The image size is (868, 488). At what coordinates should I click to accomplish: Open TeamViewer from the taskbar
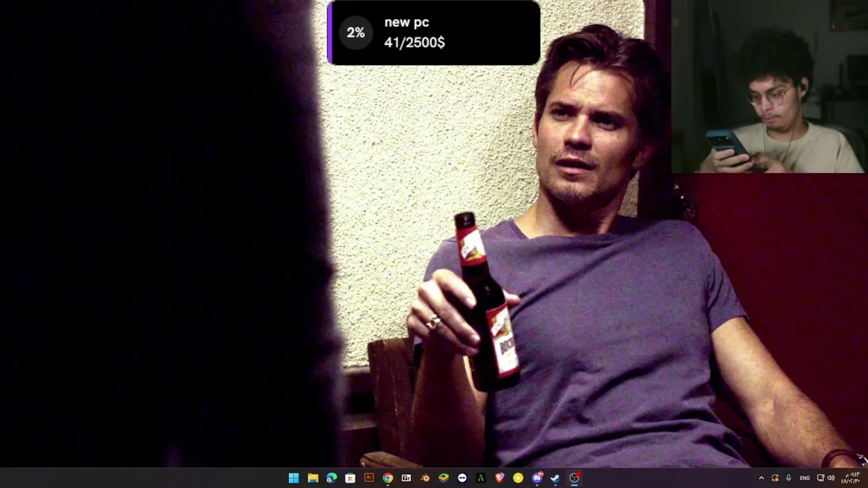click(462, 478)
